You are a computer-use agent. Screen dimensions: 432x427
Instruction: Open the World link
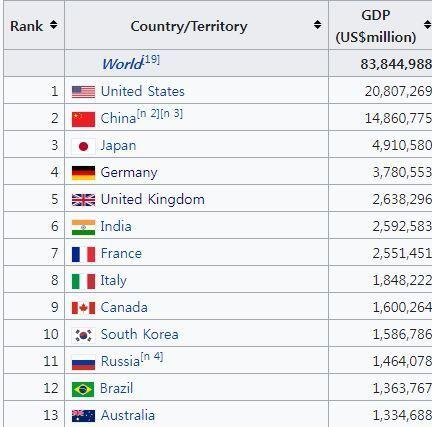coord(122,64)
